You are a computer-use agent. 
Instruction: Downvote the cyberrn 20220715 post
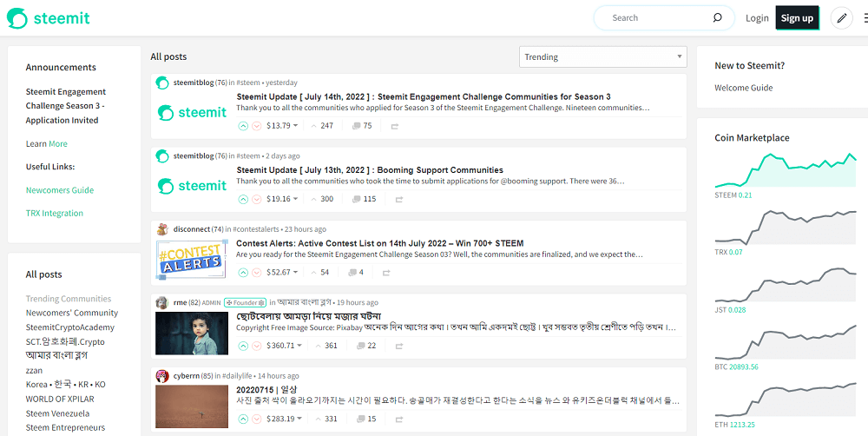click(256, 419)
